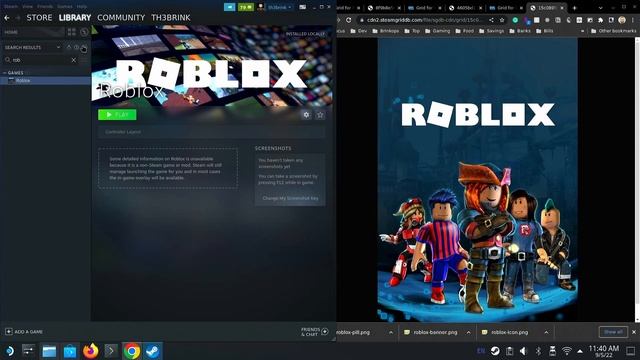Click Show all downloads button

click(x=613, y=332)
